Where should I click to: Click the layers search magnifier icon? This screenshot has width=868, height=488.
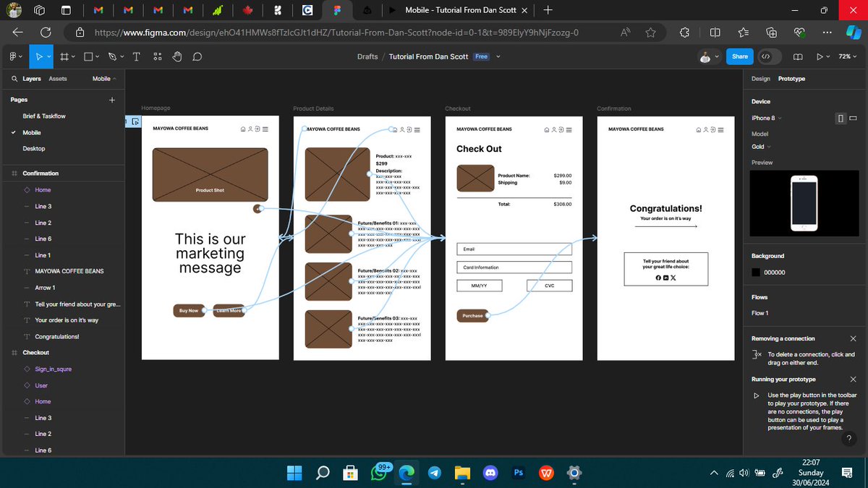15,79
